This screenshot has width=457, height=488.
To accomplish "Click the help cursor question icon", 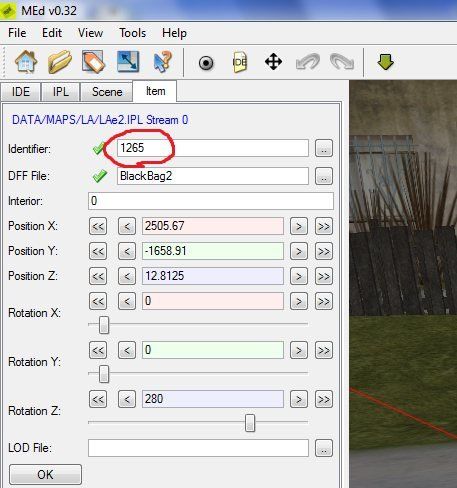I will tap(162, 62).
